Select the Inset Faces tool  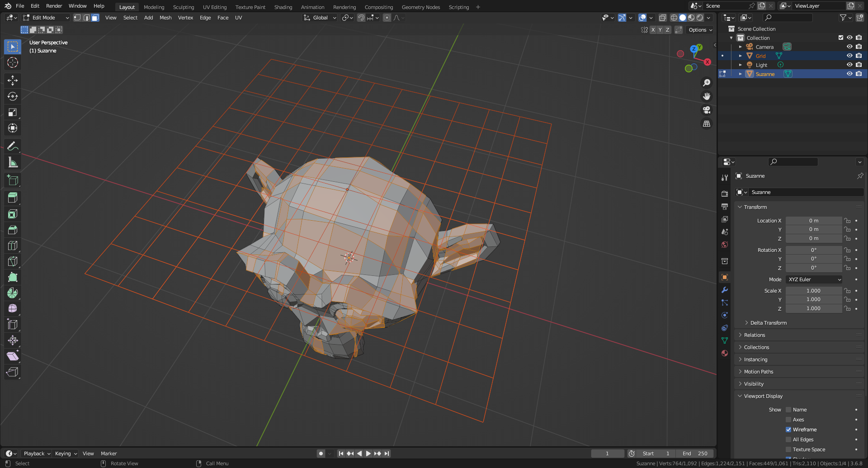point(13,214)
